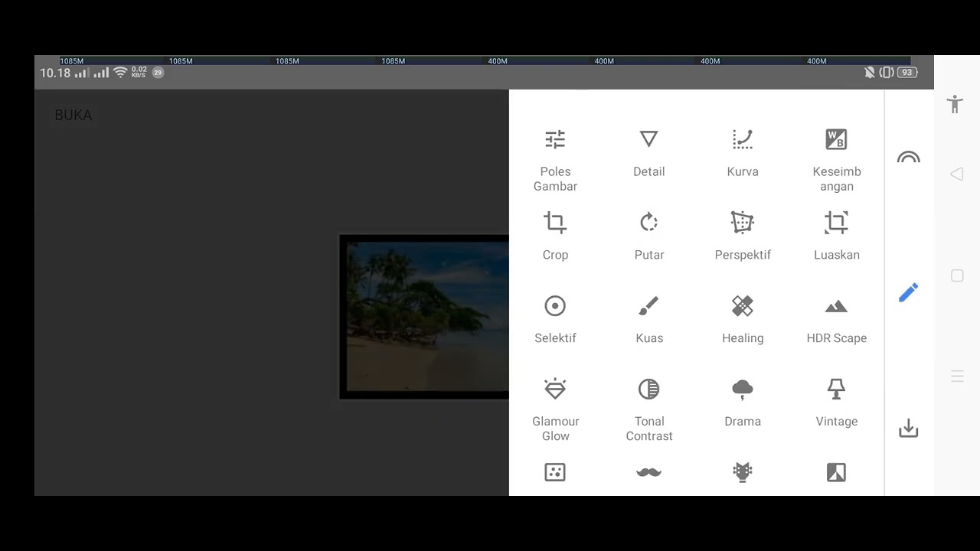Tap the battery indicator showing 93
The width and height of the screenshot is (980, 551).
(x=907, y=73)
